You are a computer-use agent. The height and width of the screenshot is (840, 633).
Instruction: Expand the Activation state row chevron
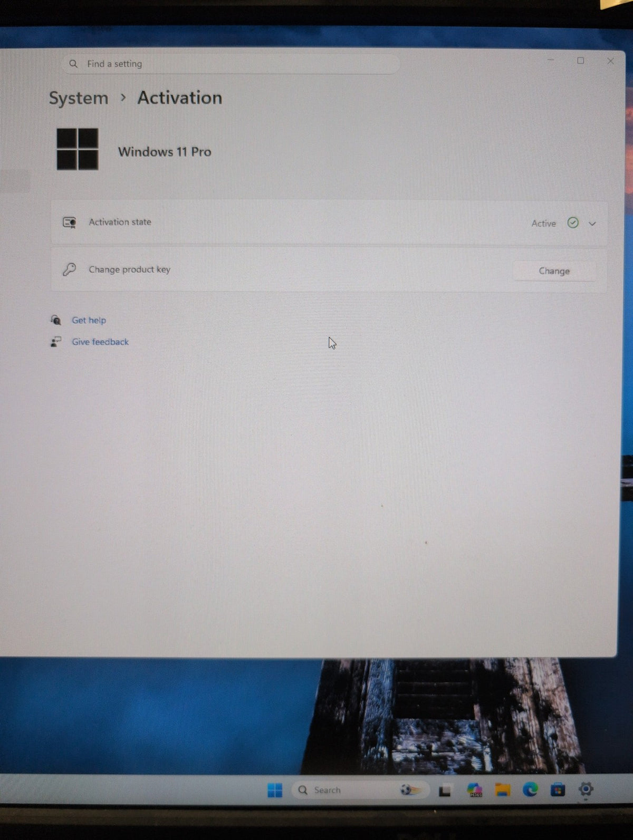click(x=592, y=224)
